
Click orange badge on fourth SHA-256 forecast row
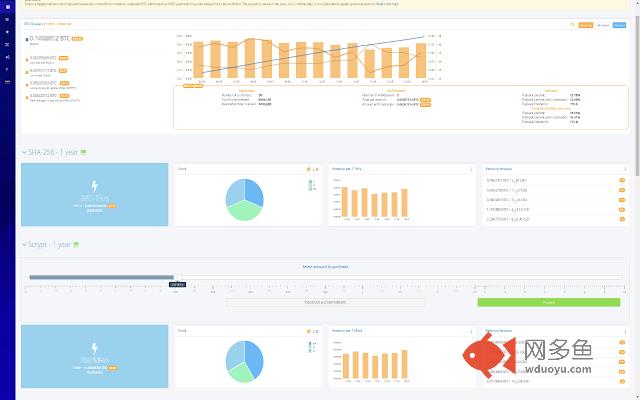(622, 209)
